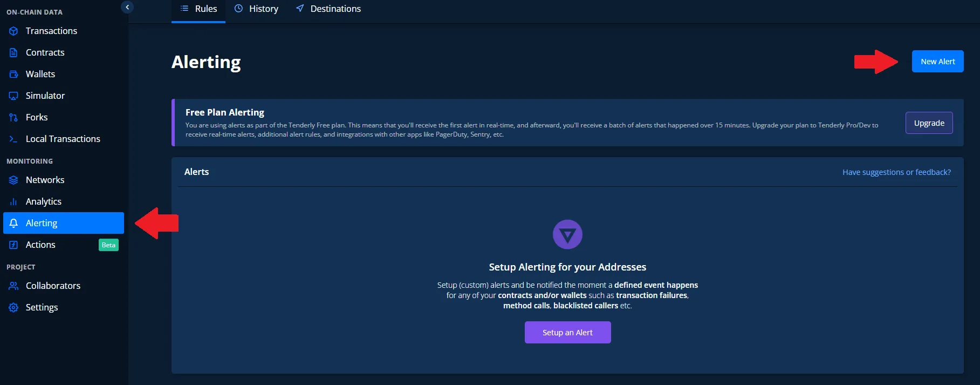Open project Settings
Screen dimensions: 980x385
pos(64,307)
